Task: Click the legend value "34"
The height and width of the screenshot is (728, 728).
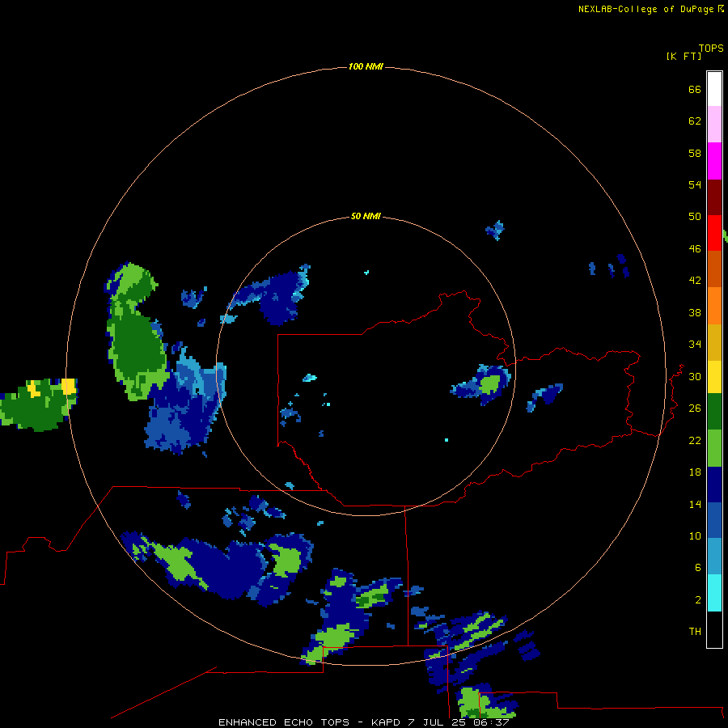Action: coord(695,345)
